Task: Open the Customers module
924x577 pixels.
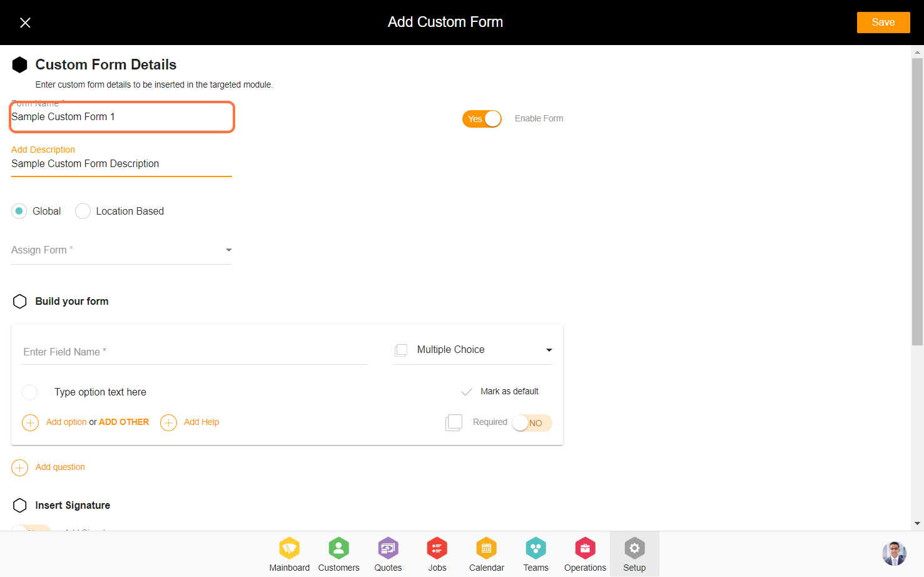Action: 338,554
